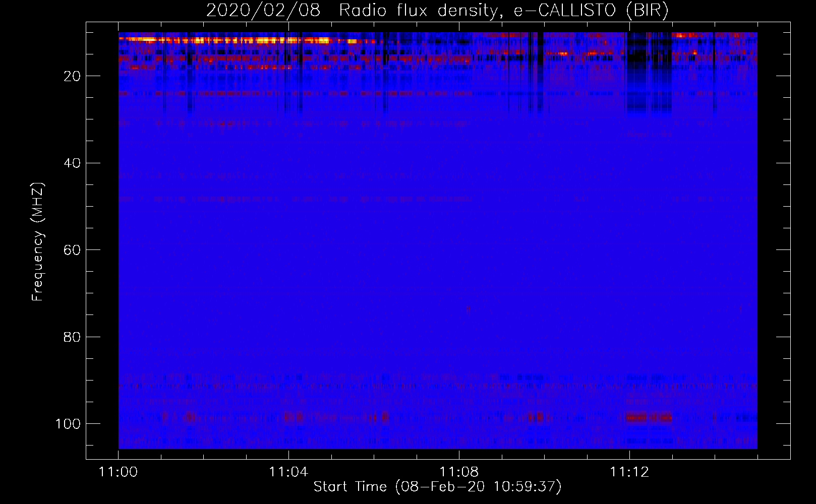Click the '11:12' time tick label

coord(629,472)
